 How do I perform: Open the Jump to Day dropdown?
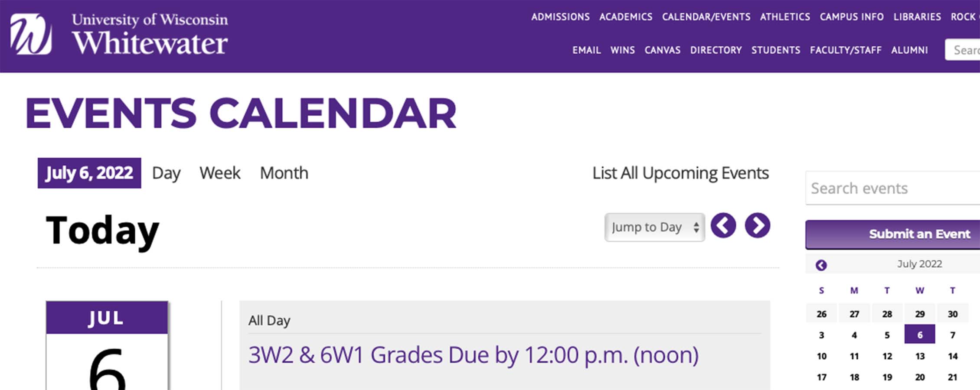coord(655,227)
